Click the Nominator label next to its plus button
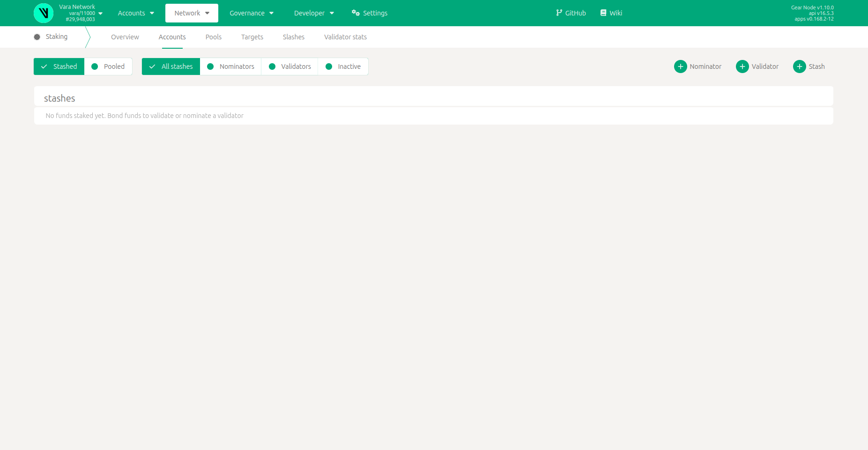Image resolution: width=868 pixels, height=450 pixels. (705, 66)
